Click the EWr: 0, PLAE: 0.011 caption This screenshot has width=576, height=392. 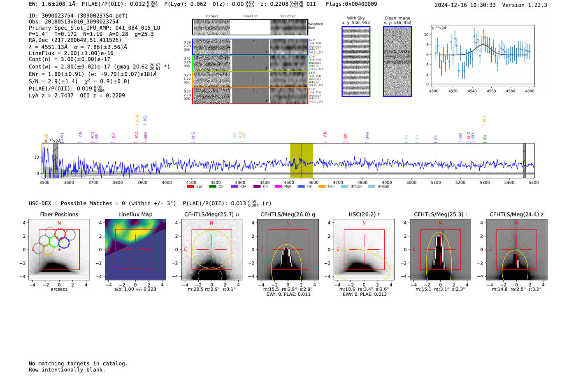click(288, 295)
